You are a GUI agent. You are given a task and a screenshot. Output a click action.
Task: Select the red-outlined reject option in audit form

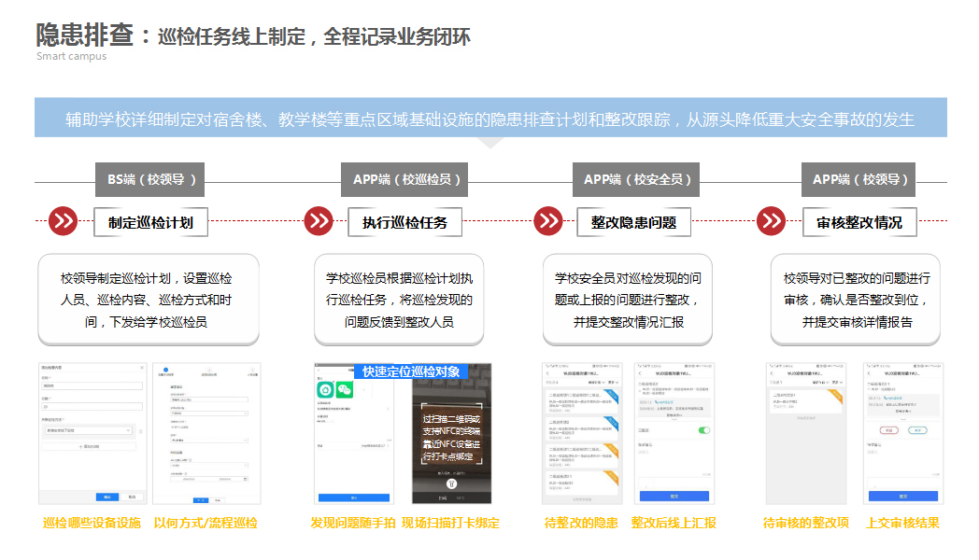[x=889, y=430]
